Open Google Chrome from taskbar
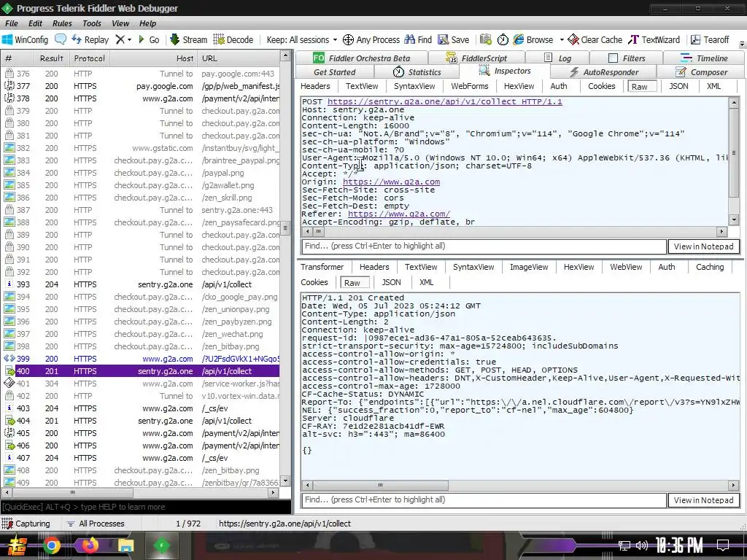 [52, 545]
